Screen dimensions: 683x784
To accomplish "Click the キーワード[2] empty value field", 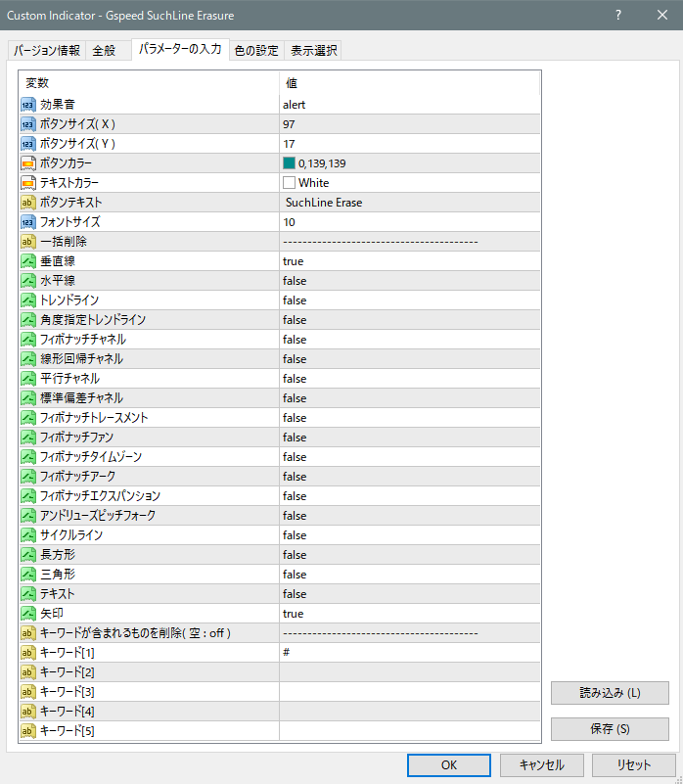I will click(409, 672).
